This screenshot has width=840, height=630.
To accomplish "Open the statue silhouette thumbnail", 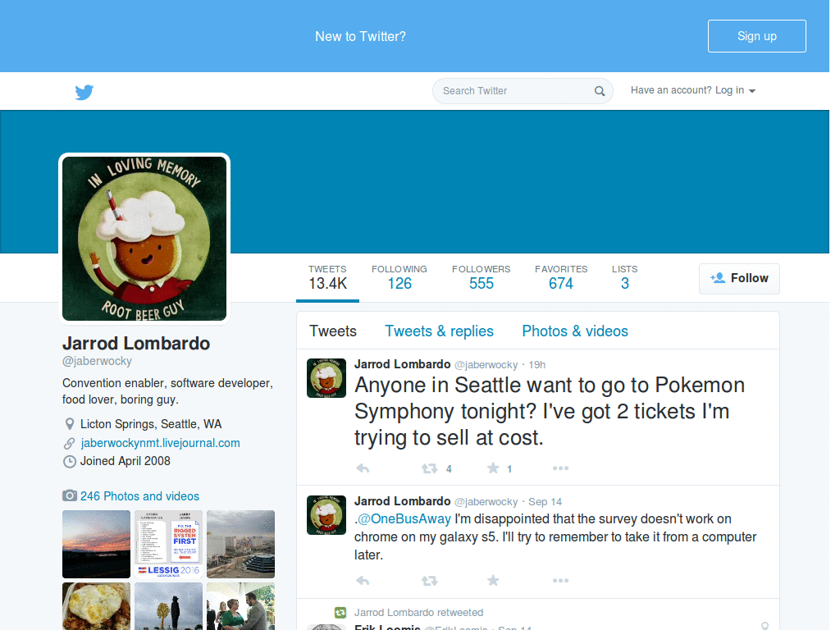I will tap(169, 606).
